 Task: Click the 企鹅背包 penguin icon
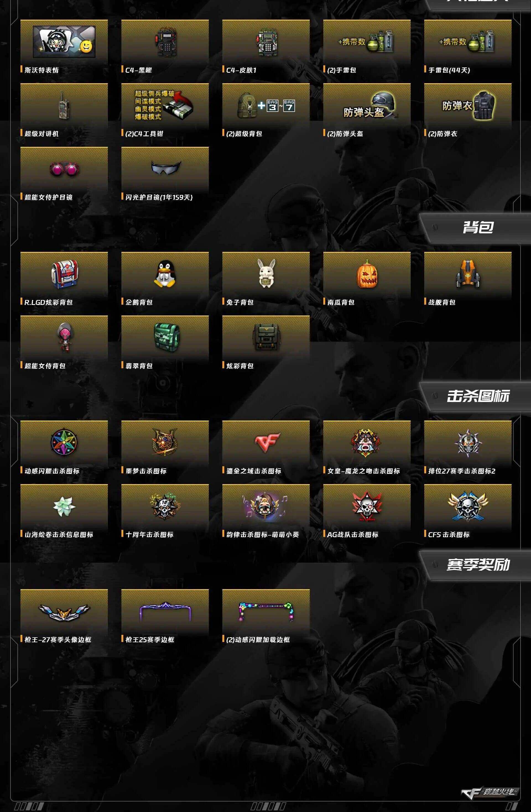click(x=165, y=274)
